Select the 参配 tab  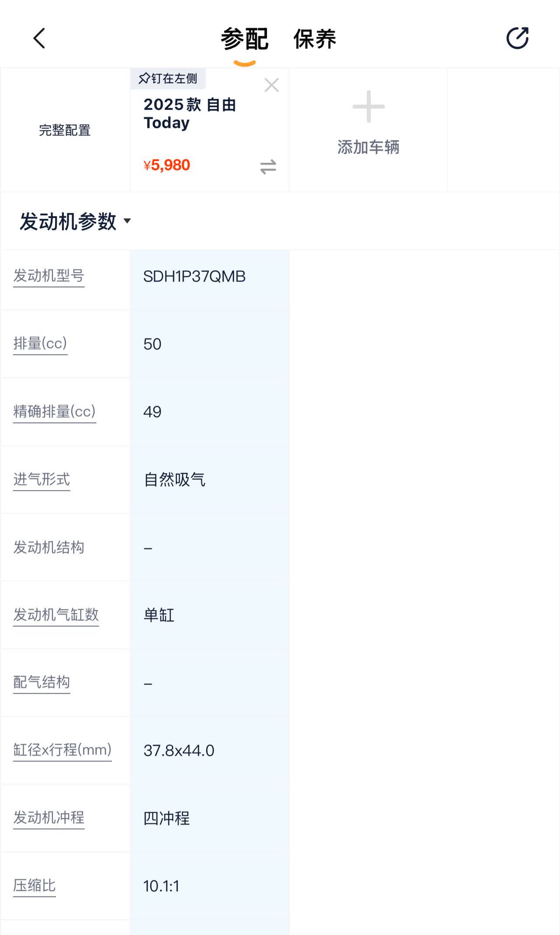point(244,39)
